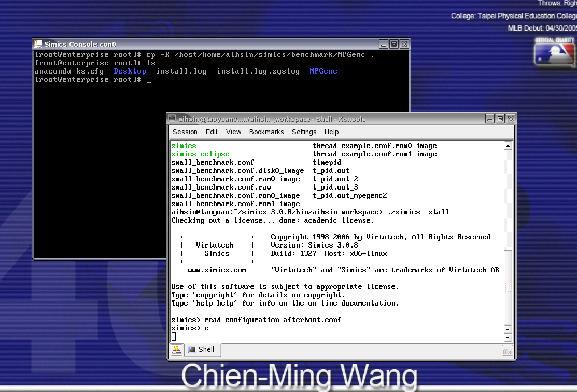The image size is (577, 392).
Task: Click the Konsole scrollbar up arrow at top
Action: [x=508, y=146]
